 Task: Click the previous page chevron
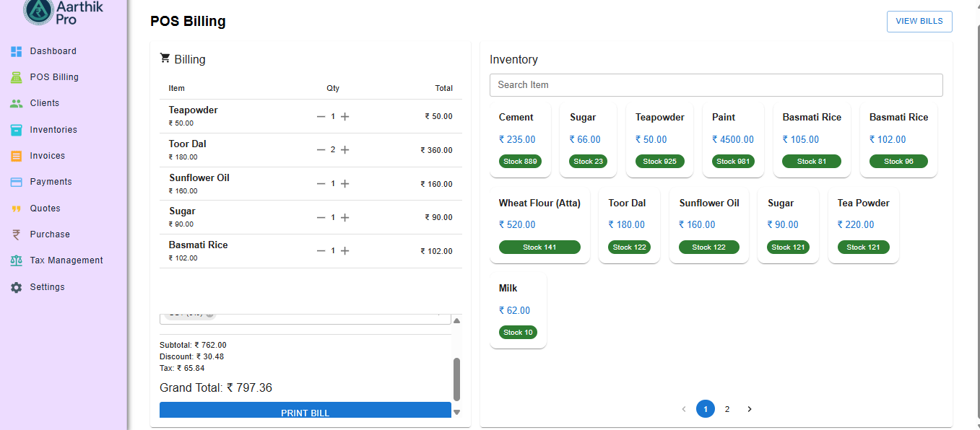point(684,408)
